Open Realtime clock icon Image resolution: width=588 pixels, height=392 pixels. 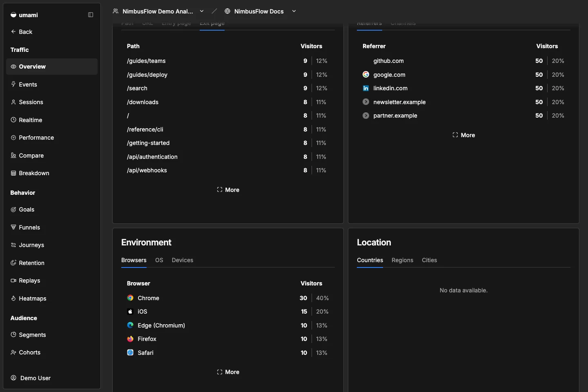click(x=13, y=120)
